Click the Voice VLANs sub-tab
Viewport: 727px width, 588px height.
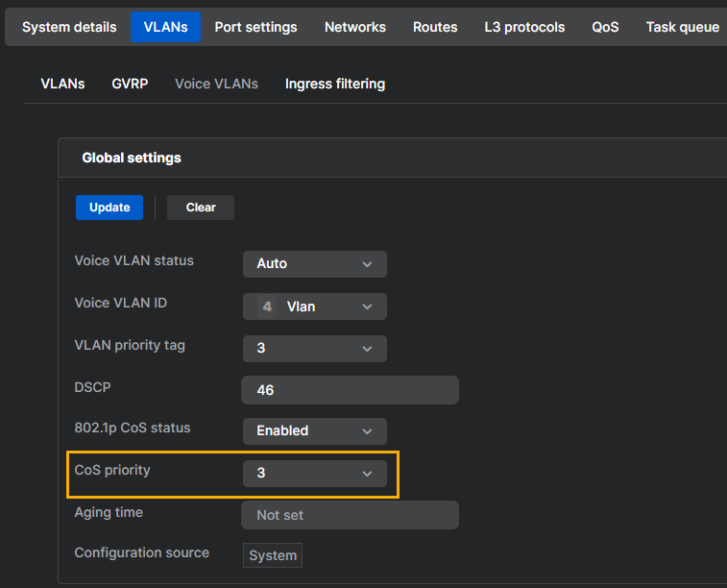tap(216, 84)
